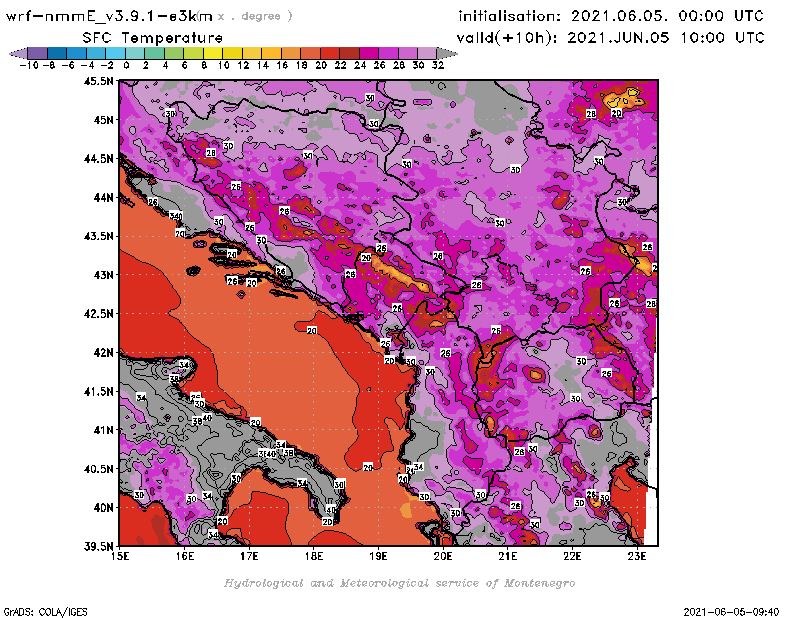Click the '45N' latitude label
This screenshot has height=618, width=800.
tap(103, 120)
